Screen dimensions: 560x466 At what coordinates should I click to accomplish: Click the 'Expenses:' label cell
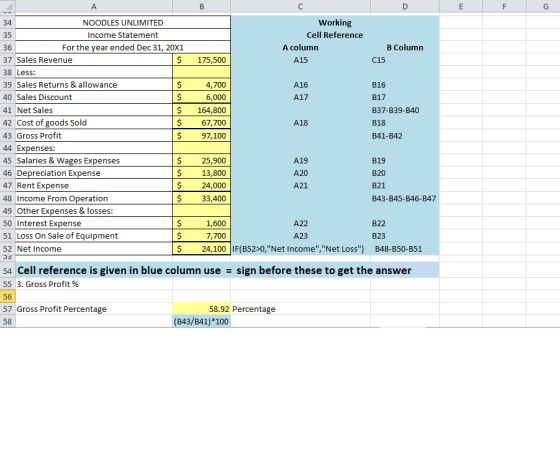click(x=94, y=148)
